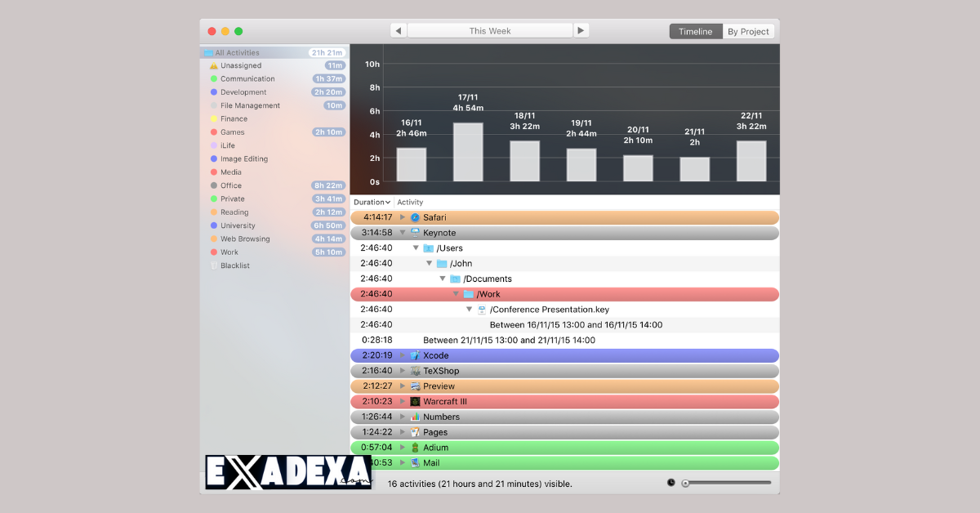Click the Conference Presentation.key file icon
The width and height of the screenshot is (980, 513).
tap(482, 309)
